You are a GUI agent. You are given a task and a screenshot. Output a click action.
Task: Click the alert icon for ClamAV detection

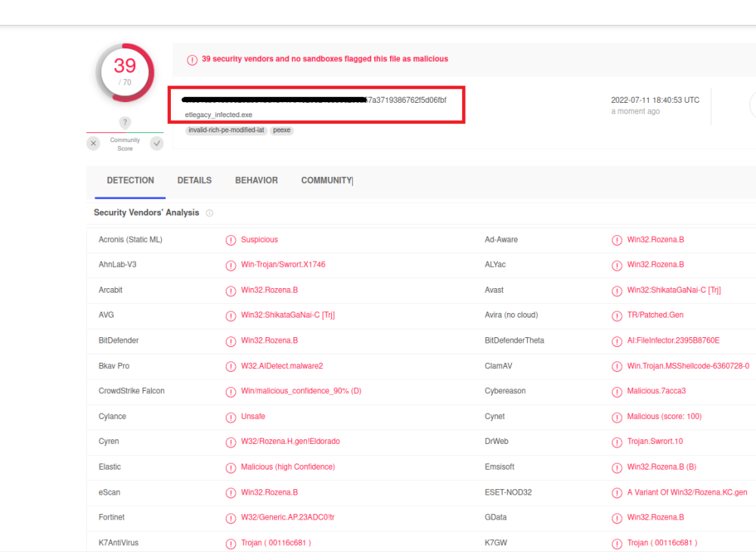tap(617, 367)
